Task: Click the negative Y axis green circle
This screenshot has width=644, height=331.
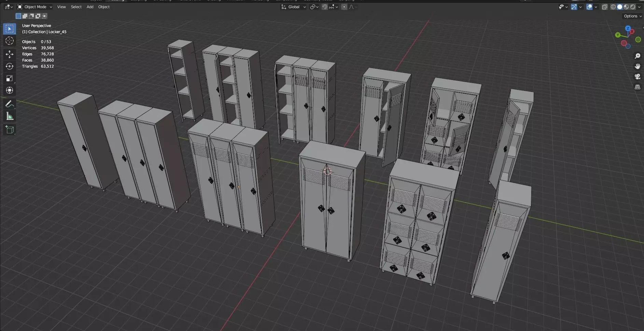Action: (x=638, y=40)
